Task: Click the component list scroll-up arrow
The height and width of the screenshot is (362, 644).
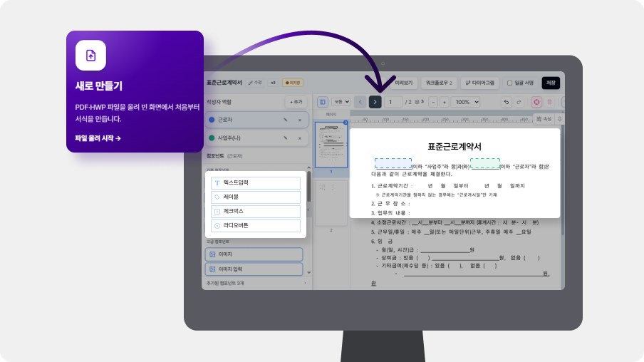Action: click(309, 167)
